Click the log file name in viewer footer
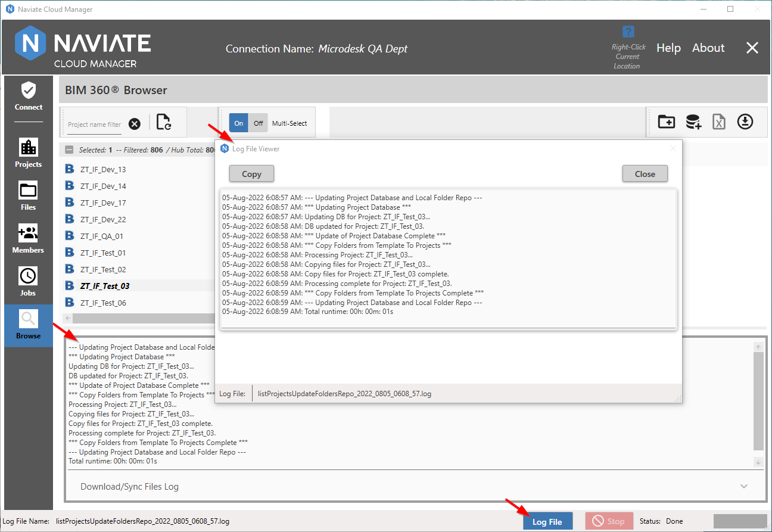Image resolution: width=772 pixels, height=532 pixels. [344, 393]
